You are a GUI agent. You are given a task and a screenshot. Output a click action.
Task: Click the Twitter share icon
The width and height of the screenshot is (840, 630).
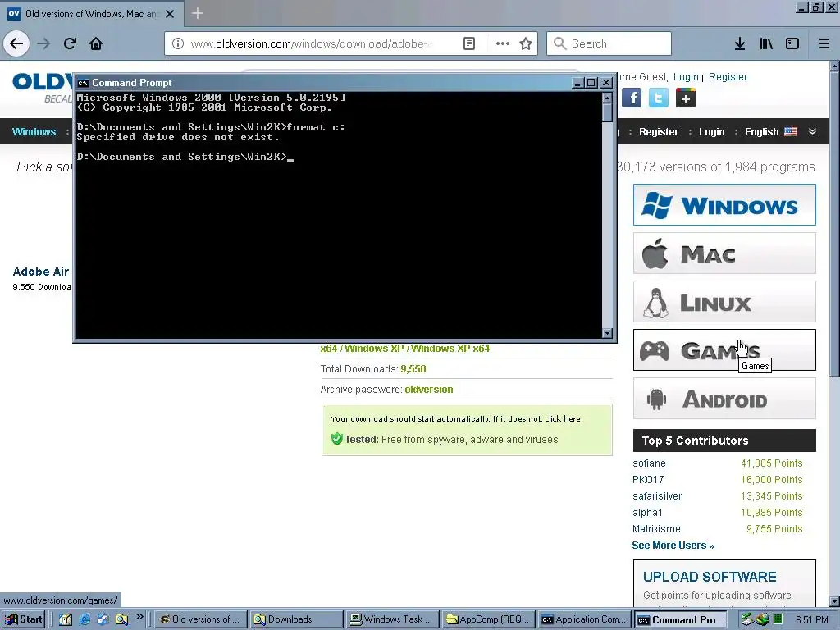point(659,98)
